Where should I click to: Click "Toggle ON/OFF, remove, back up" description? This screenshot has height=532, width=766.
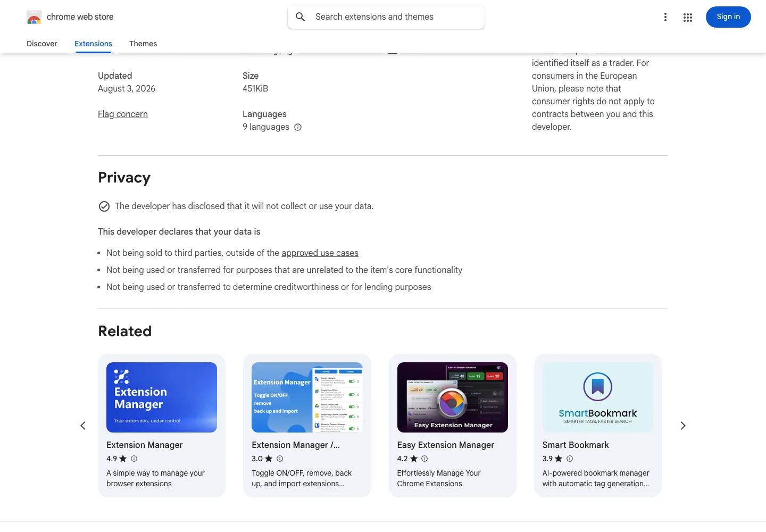302,478
